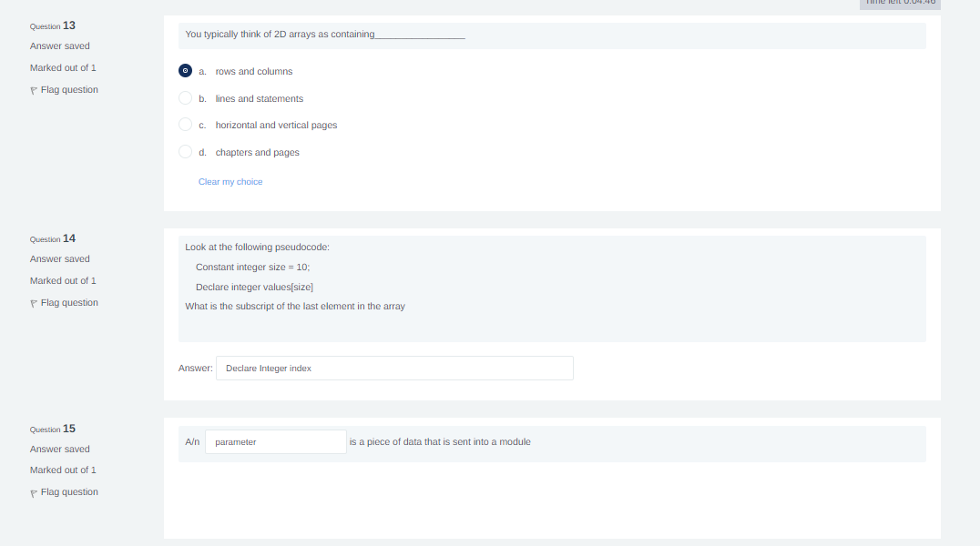Screen dimensions: 980x546
Task: Click the 'Question 15' heading
Action: (53, 429)
